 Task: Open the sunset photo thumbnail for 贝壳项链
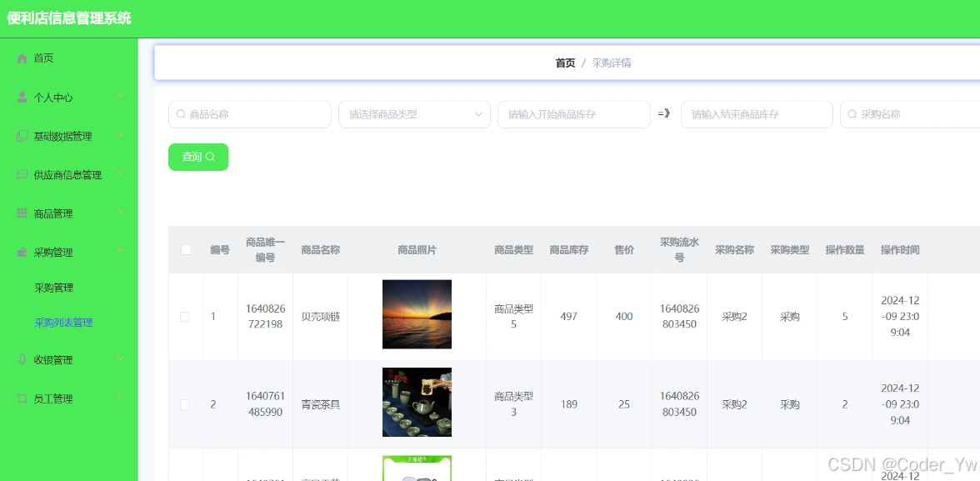pyautogui.click(x=417, y=314)
